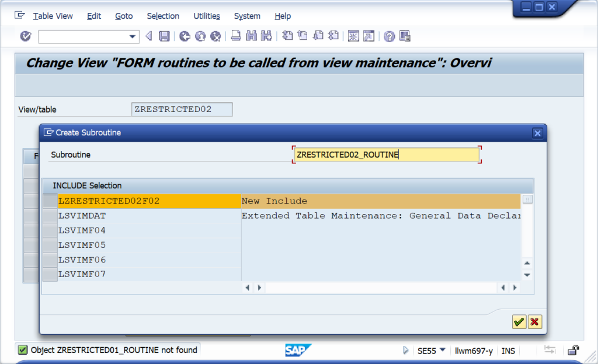Select the LSVIMF06 include entry
Screen dimensions: 598x364
tap(82, 260)
